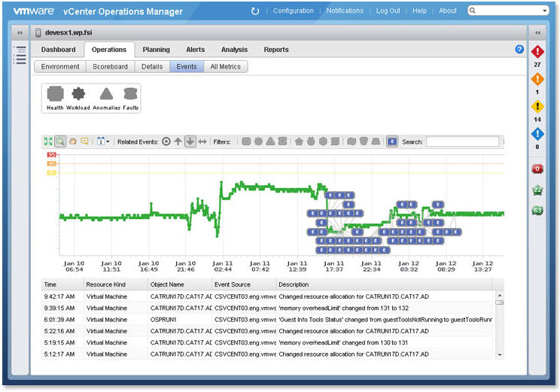Toggle the trapezoid filter icon in Filters

click(376, 141)
